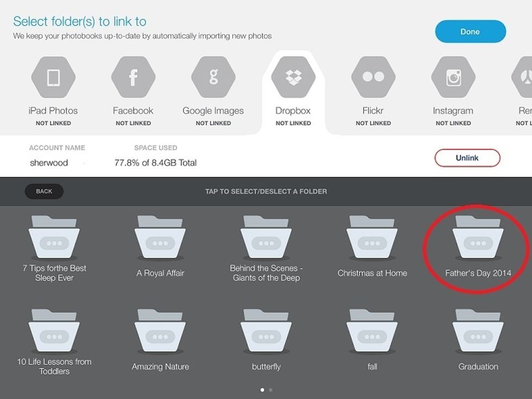Click the Unlink account button
This screenshot has height=399, width=532.
click(x=467, y=158)
